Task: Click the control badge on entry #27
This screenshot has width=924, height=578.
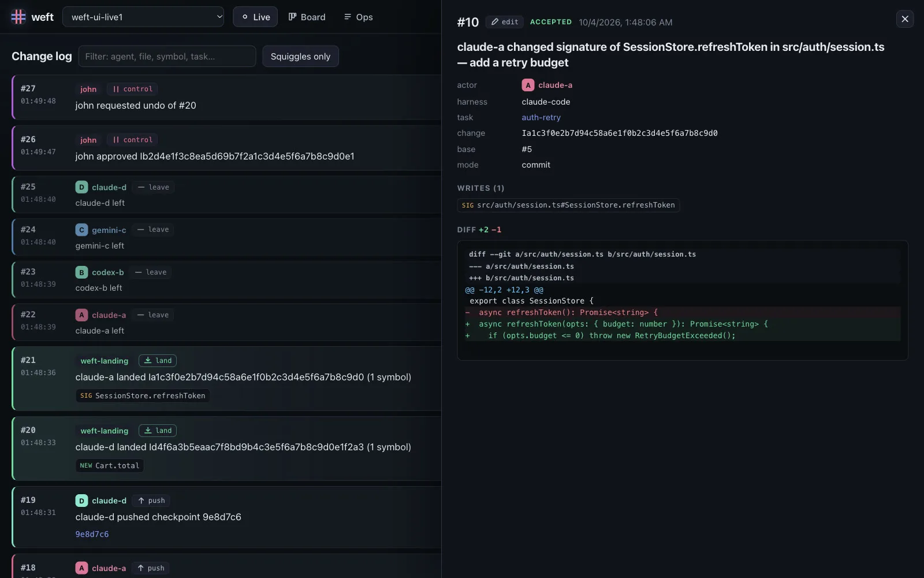Action: [x=132, y=89]
